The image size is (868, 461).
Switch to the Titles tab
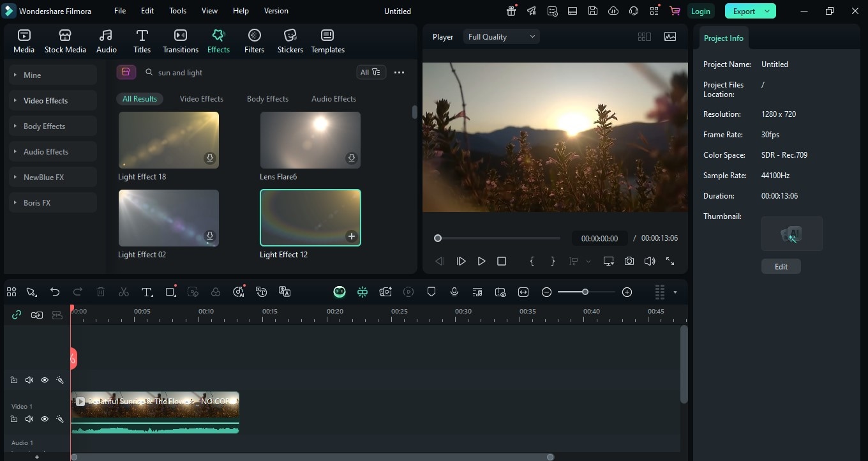(142, 42)
